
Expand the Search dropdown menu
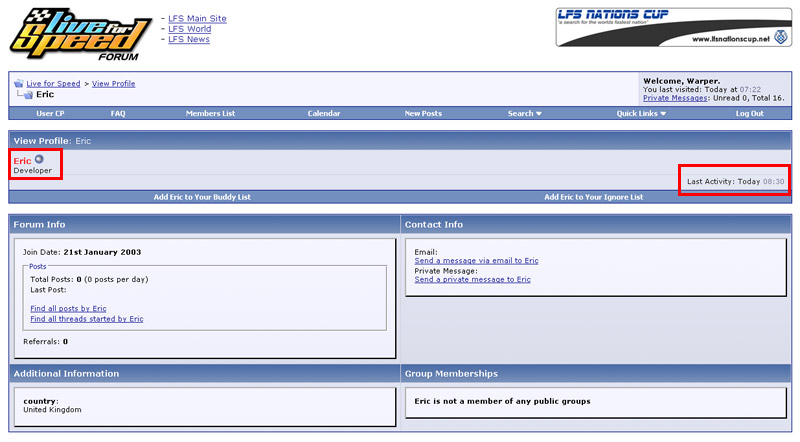tap(524, 113)
